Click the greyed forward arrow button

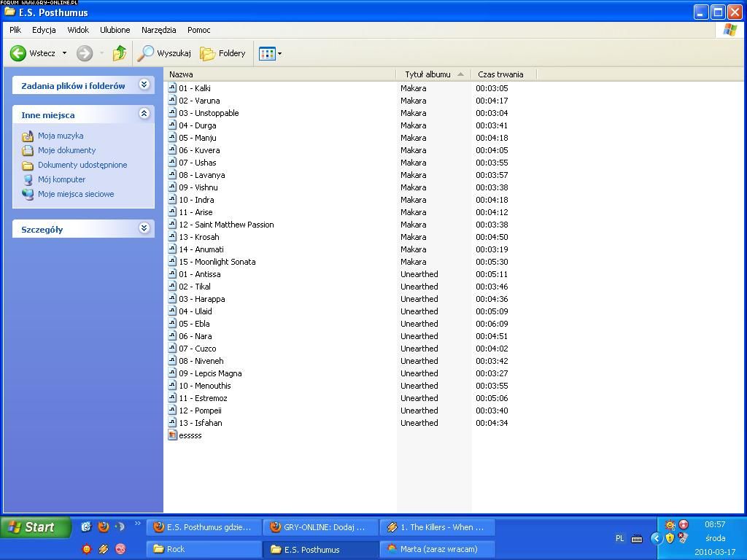point(85,53)
